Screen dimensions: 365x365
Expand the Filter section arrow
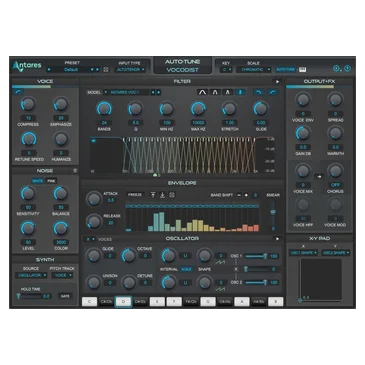coord(277,82)
